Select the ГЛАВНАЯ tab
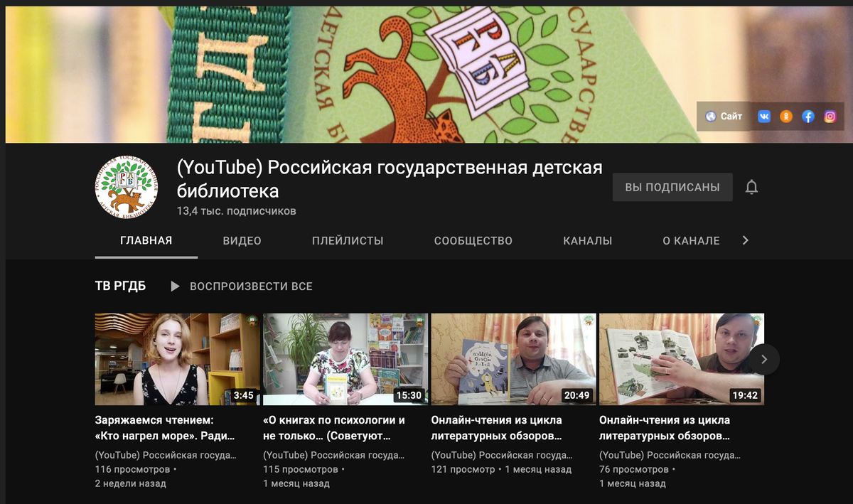853x504 pixels. coord(146,240)
